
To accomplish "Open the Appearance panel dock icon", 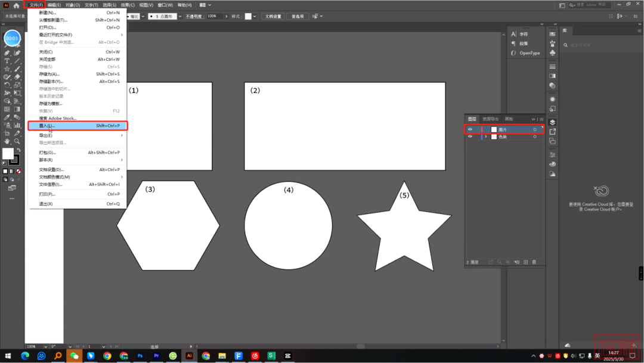I will (552, 100).
